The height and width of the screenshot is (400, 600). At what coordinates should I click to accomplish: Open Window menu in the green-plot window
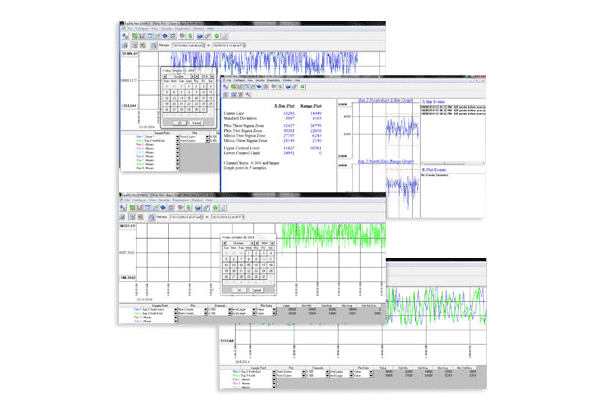[197, 200]
